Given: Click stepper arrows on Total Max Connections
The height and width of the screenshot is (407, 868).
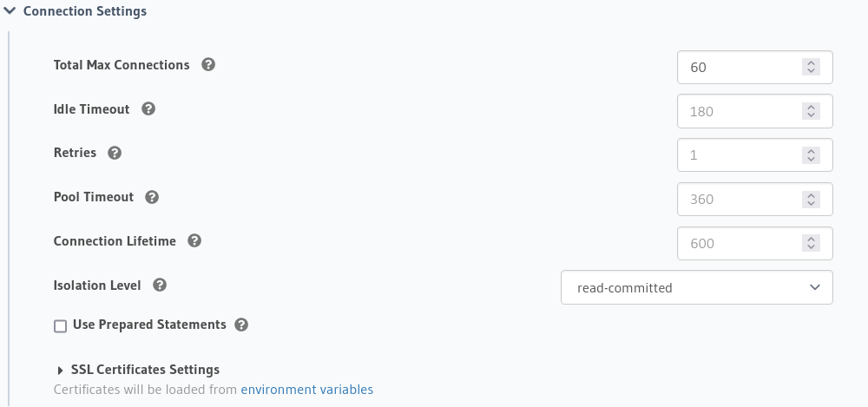Looking at the screenshot, I should (811, 68).
